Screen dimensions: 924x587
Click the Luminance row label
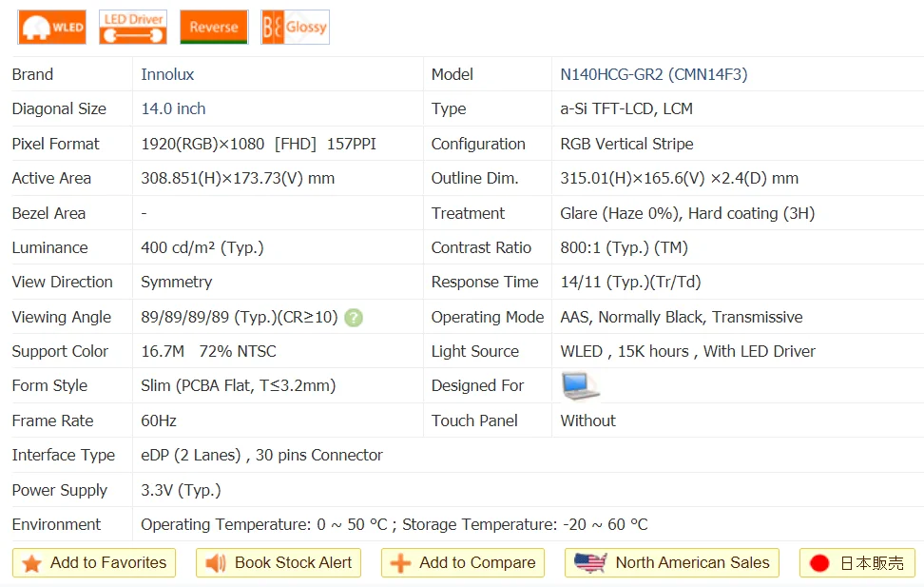click(49, 247)
